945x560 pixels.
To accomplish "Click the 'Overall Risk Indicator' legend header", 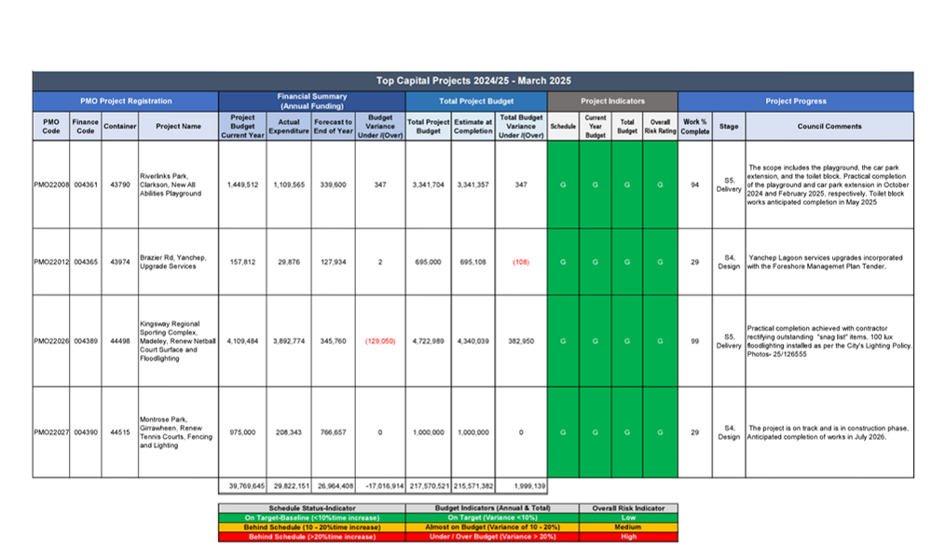I will coord(628,508).
